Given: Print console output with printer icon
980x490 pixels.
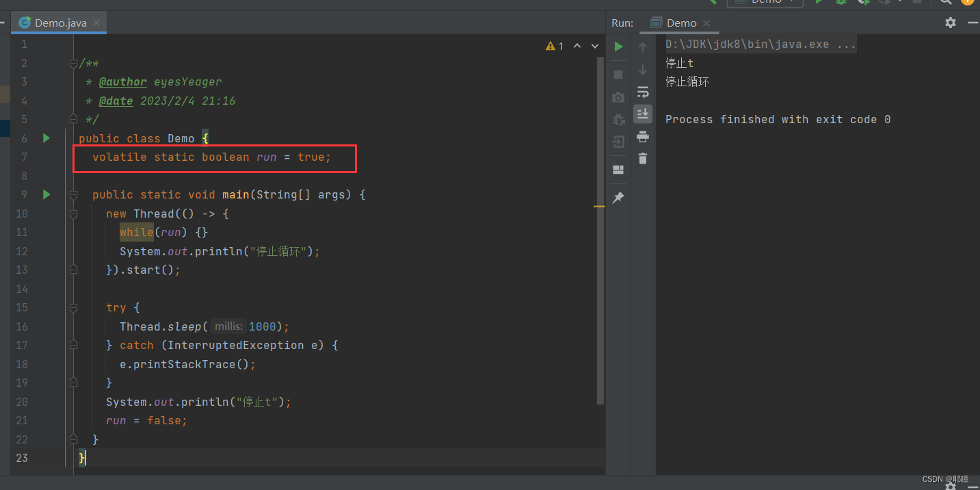Looking at the screenshot, I should 642,137.
